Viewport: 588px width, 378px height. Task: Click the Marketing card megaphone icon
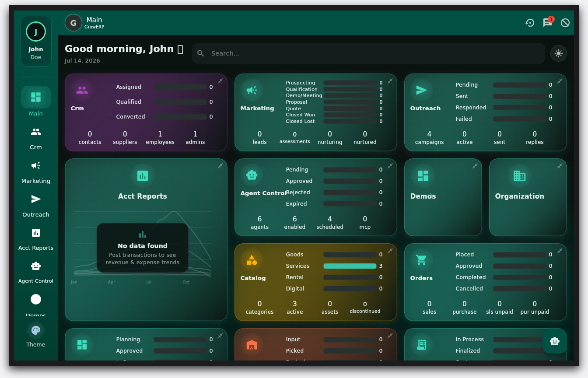point(252,90)
